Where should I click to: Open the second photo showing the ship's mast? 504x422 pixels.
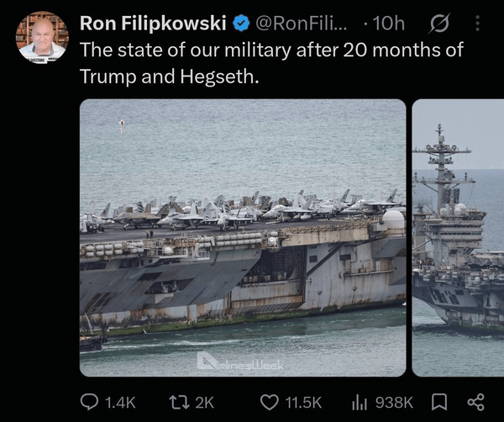tap(458, 238)
